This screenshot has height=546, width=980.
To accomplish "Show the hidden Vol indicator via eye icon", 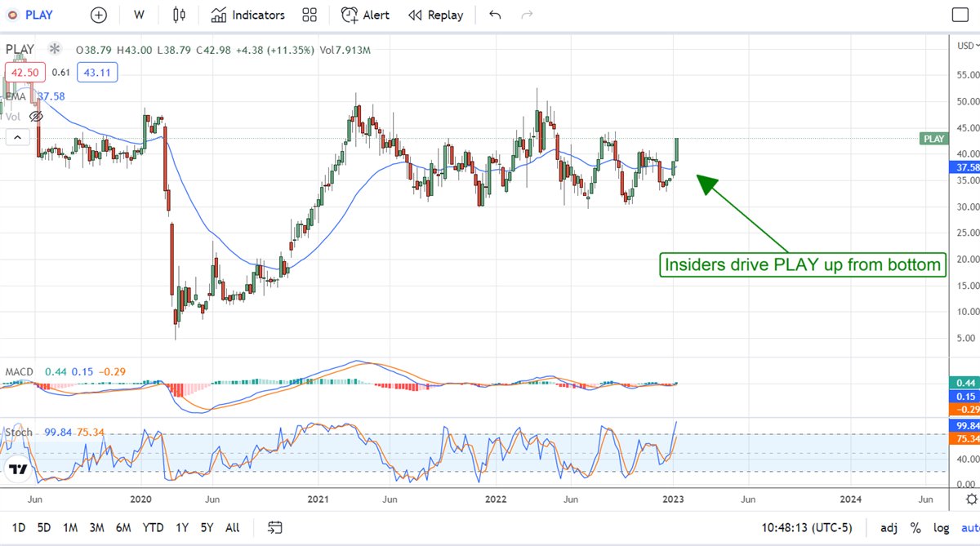I will point(35,117).
